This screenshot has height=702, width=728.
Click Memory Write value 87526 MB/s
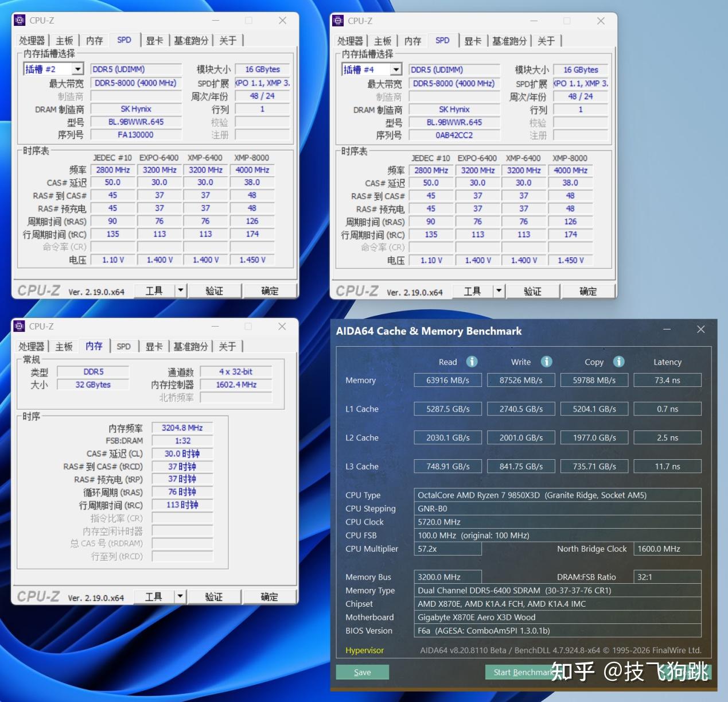pyautogui.click(x=521, y=380)
